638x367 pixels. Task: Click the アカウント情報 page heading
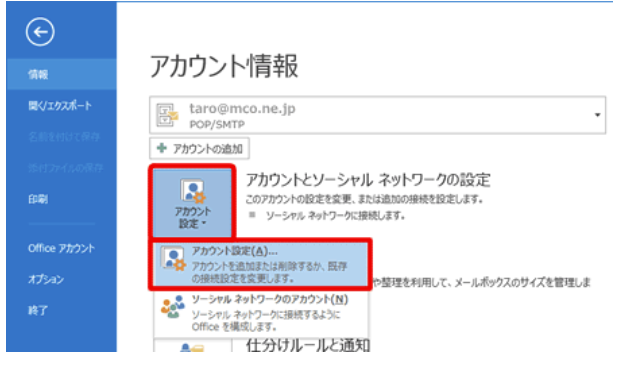(x=224, y=66)
